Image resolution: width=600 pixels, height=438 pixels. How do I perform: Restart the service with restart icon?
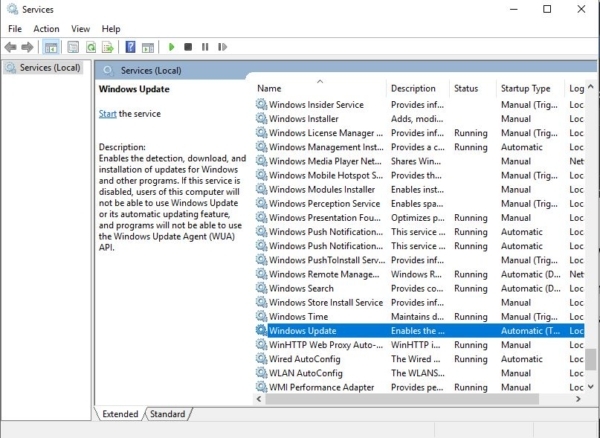point(222,47)
